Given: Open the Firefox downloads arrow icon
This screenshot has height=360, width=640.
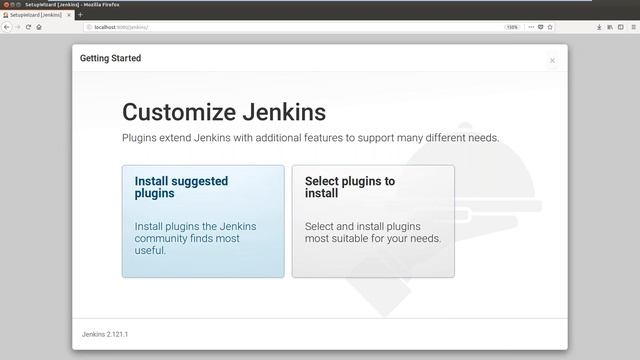Looking at the screenshot, I should (599, 27).
